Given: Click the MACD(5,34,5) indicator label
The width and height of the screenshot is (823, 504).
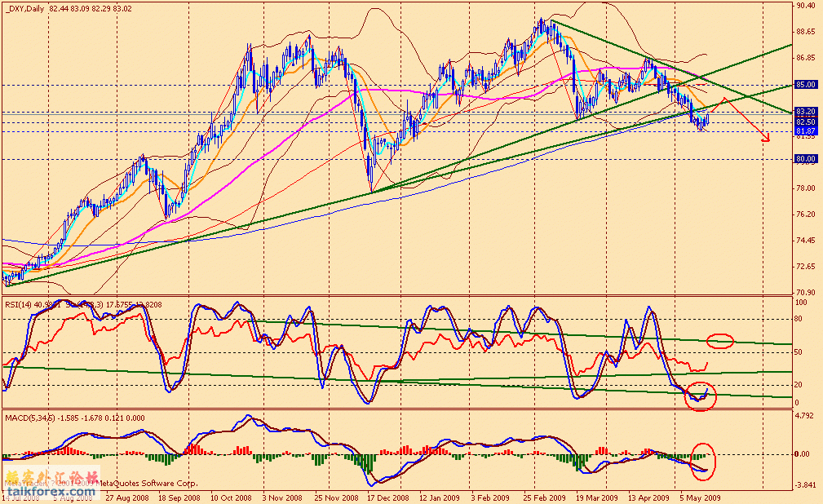Looking at the screenshot, I should click(x=30, y=418).
